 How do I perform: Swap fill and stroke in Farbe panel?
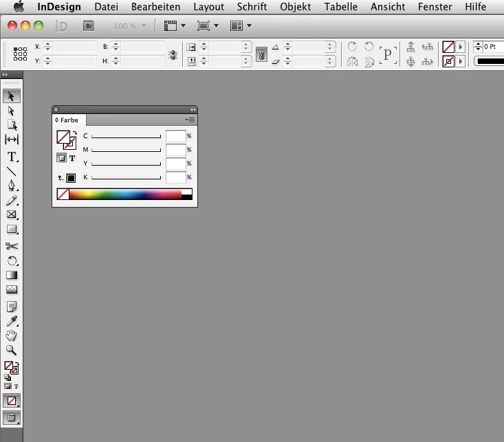[74, 133]
